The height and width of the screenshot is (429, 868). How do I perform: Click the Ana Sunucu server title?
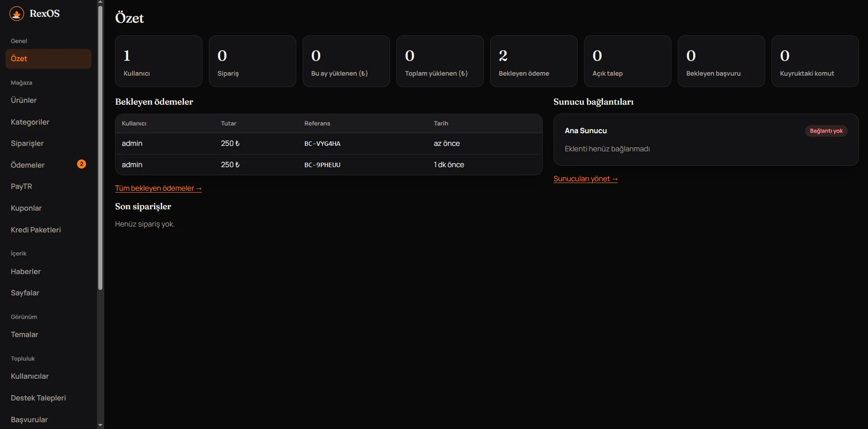coord(585,130)
